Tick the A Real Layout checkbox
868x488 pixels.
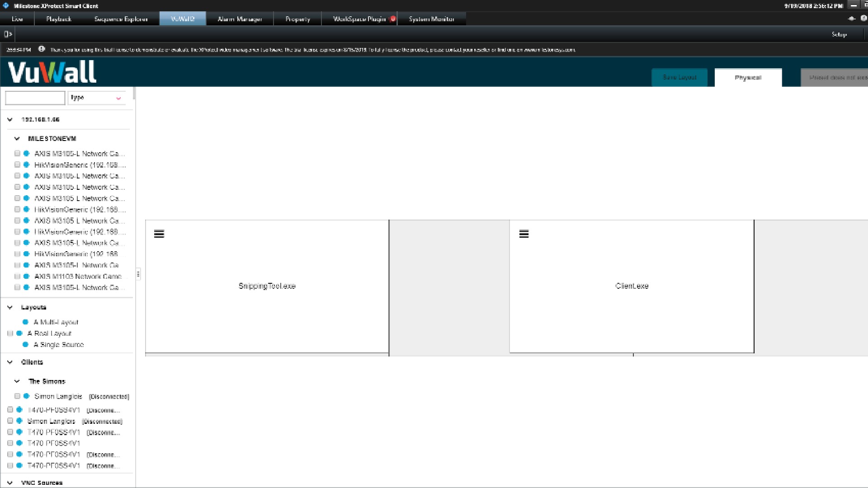tap(10, 333)
